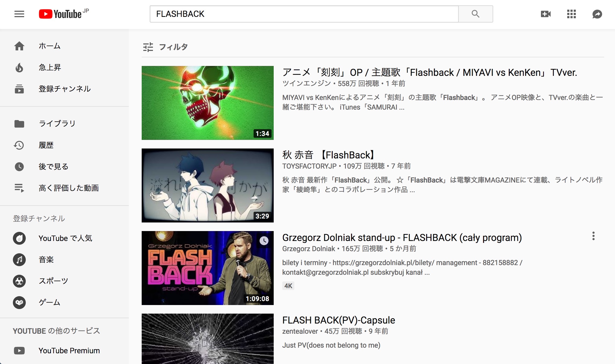Viewport: 615px width, 364px height.
Task: Open the share messages arrow icon
Action: click(597, 14)
